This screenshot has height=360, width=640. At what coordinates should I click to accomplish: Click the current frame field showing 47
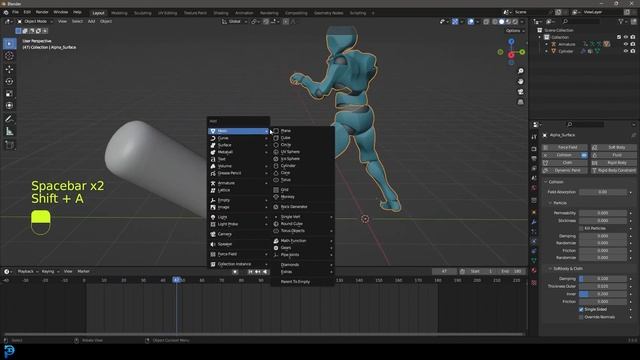(x=444, y=271)
